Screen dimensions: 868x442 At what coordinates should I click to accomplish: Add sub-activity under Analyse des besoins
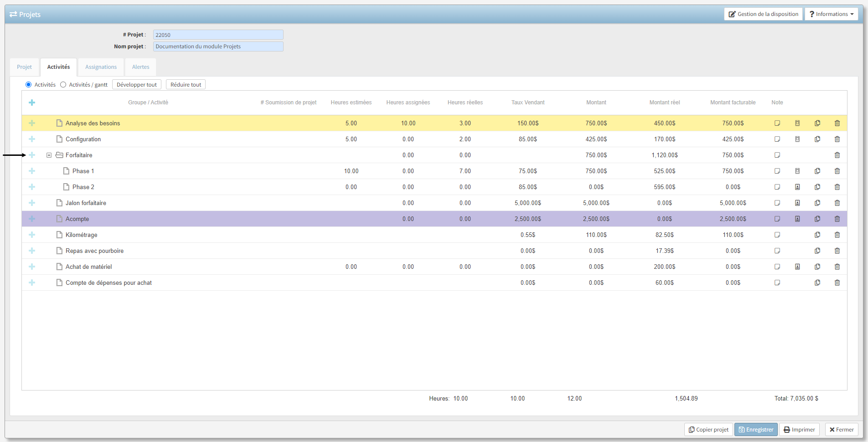(32, 123)
